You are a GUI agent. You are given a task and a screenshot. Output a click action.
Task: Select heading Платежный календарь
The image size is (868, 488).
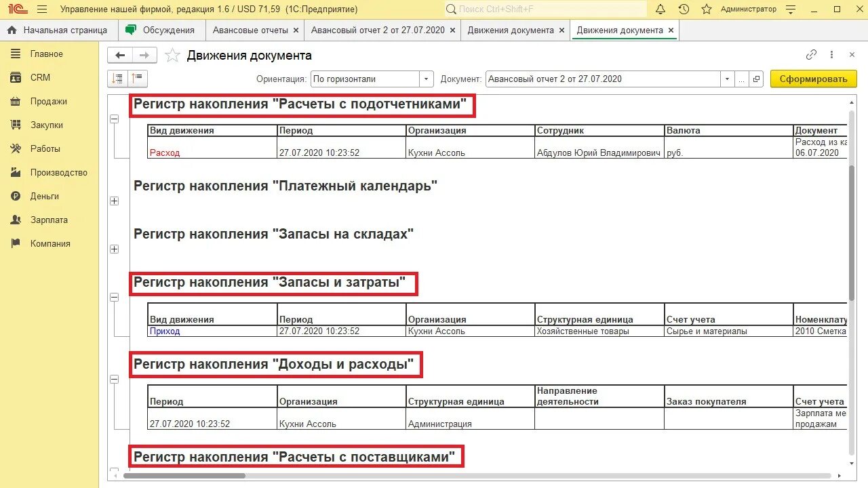285,186
